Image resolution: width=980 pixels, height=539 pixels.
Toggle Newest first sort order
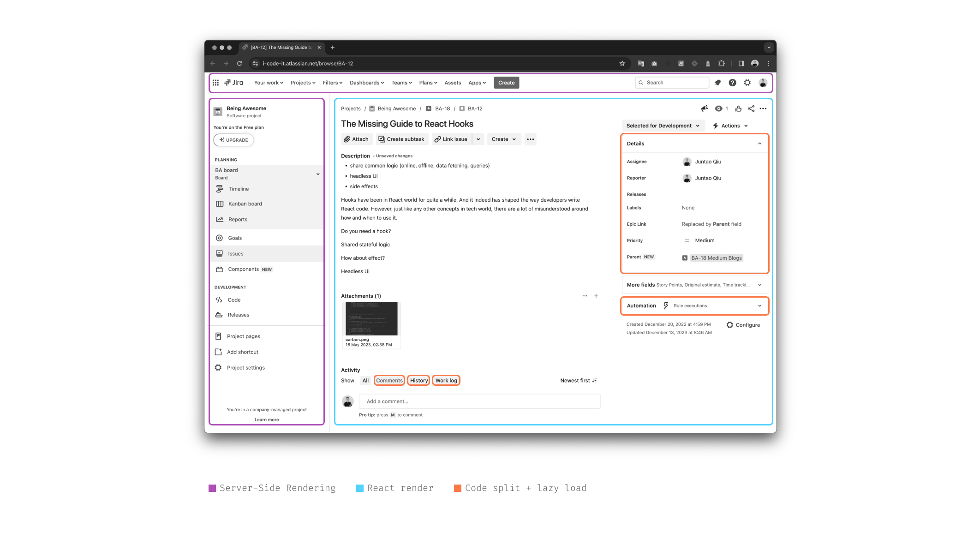(x=578, y=380)
